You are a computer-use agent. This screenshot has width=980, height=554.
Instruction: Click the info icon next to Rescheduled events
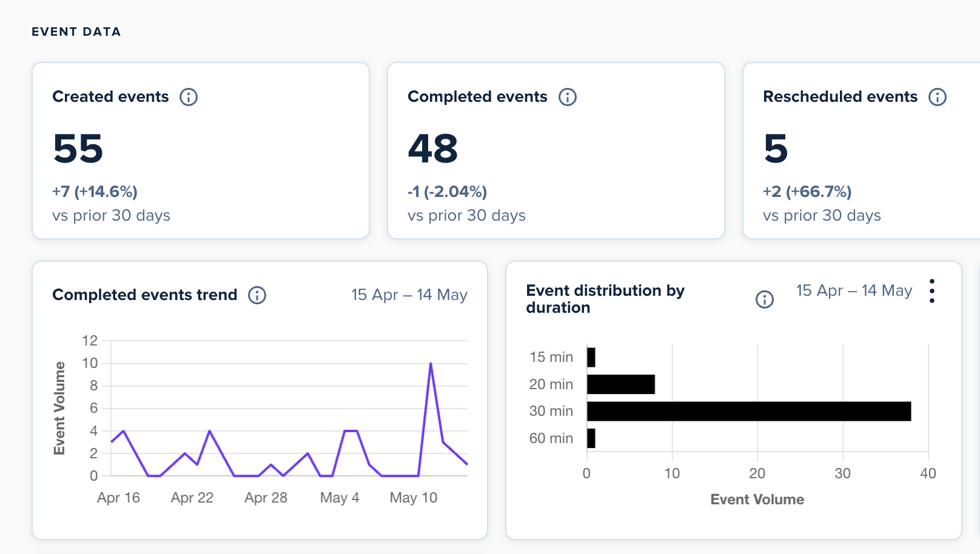point(938,97)
